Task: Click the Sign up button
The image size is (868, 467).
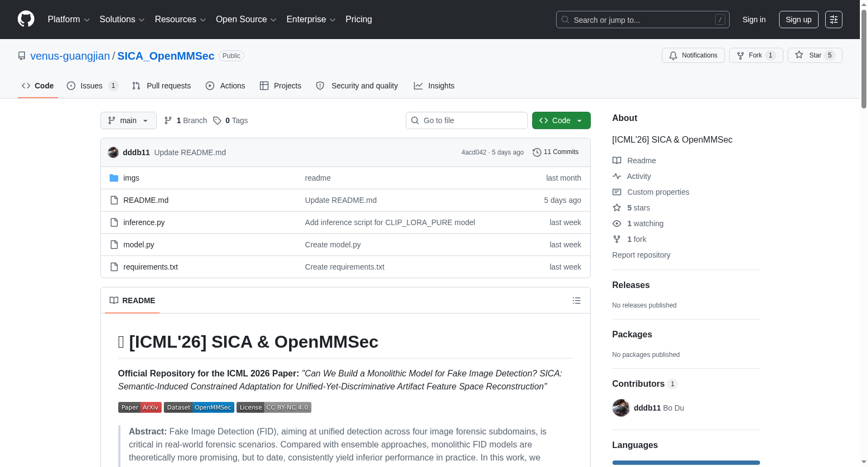Action: click(x=799, y=20)
